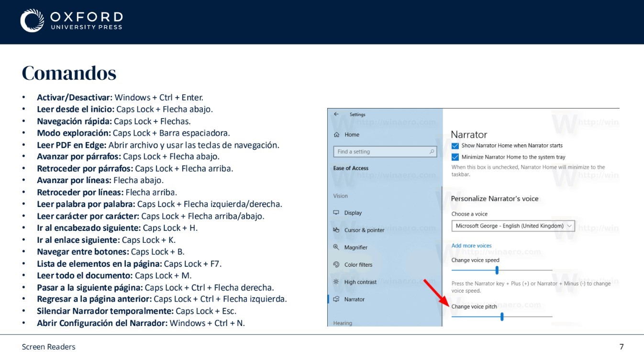Toggle Minimize Narrator Home to system tray
This screenshot has height=359, width=644.
[x=455, y=157]
